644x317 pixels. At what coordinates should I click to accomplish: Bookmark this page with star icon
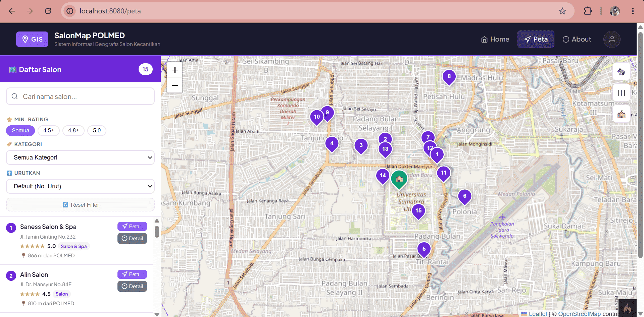[x=562, y=11]
